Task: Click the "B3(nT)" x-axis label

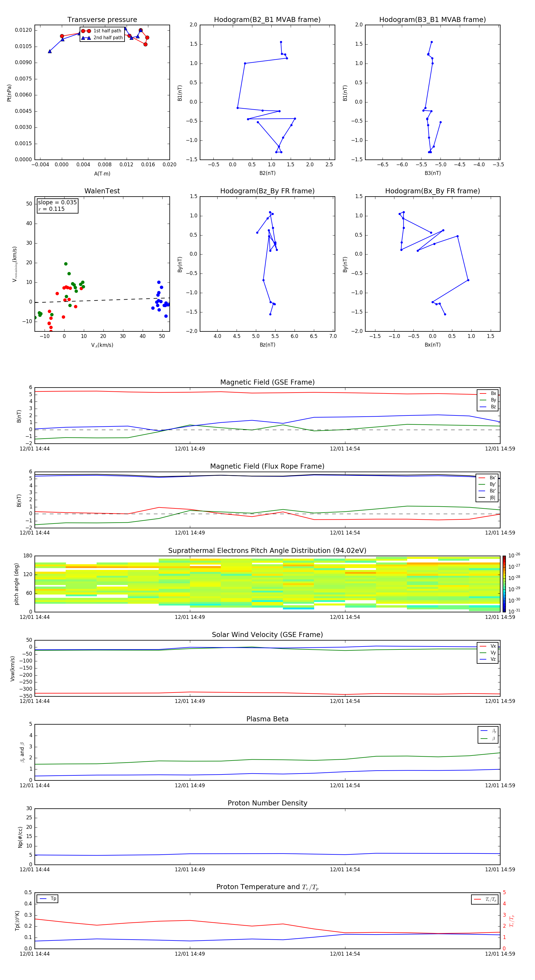Action: (x=432, y=173)
